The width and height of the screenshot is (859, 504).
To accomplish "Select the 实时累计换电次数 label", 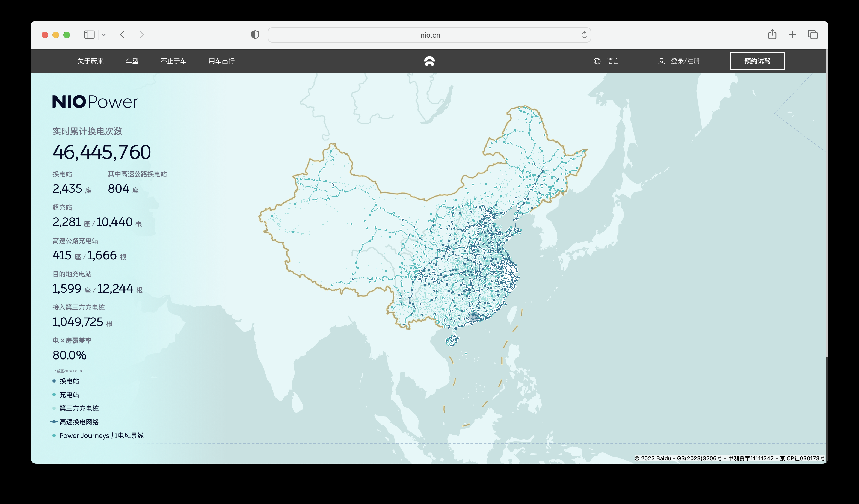I will (87, 131).
